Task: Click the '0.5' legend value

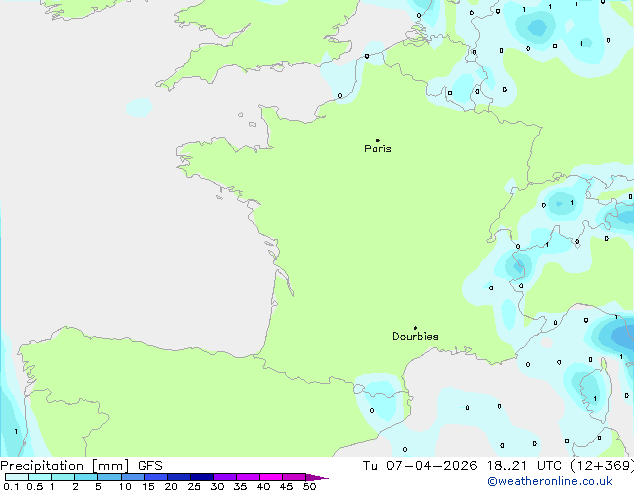Action: pyautogui.click(x=34, y=486)
